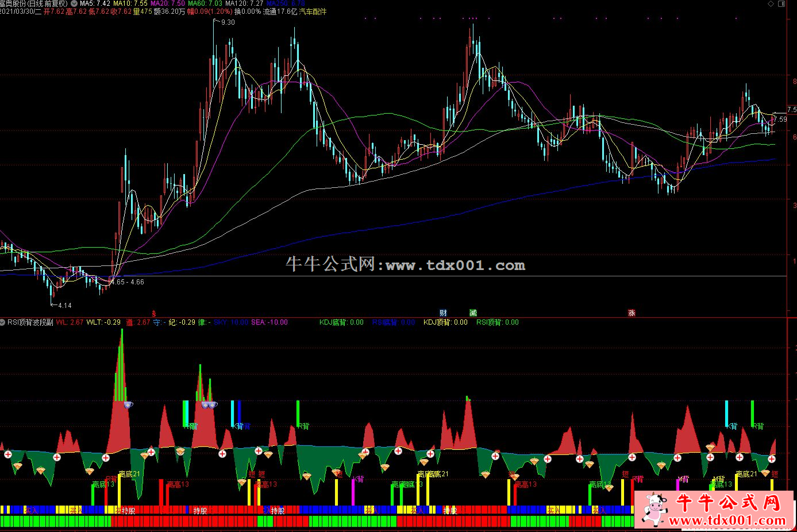The width and height of the screenshot is (797, 532).
Task: Click the stock title 富奥股份(日线,前复权)
Action: click(x=34, y=3)
